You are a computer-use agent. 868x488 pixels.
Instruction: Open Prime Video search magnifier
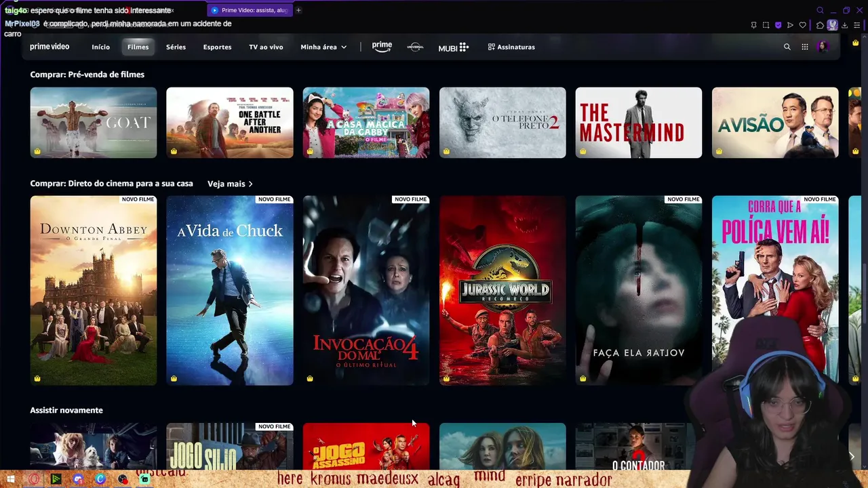(787, 47)
